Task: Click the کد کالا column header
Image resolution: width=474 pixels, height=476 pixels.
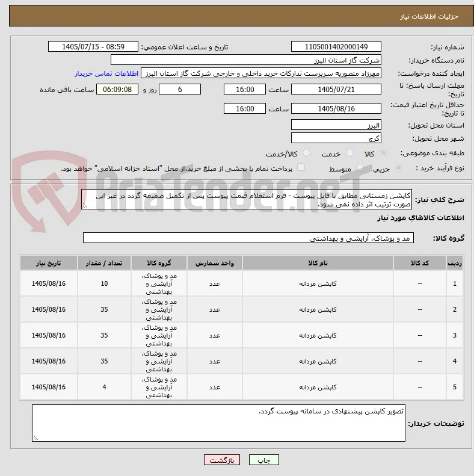Action: [x=420, y=263]
